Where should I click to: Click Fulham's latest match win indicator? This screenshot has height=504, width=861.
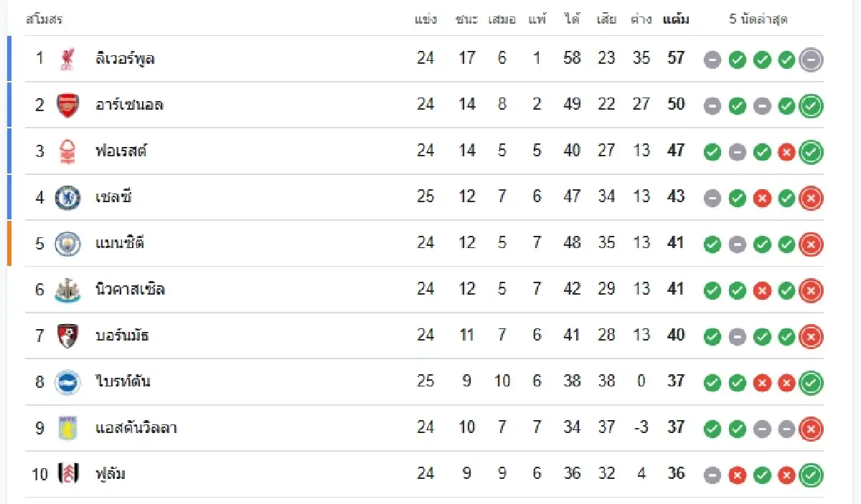pos(811,475)
